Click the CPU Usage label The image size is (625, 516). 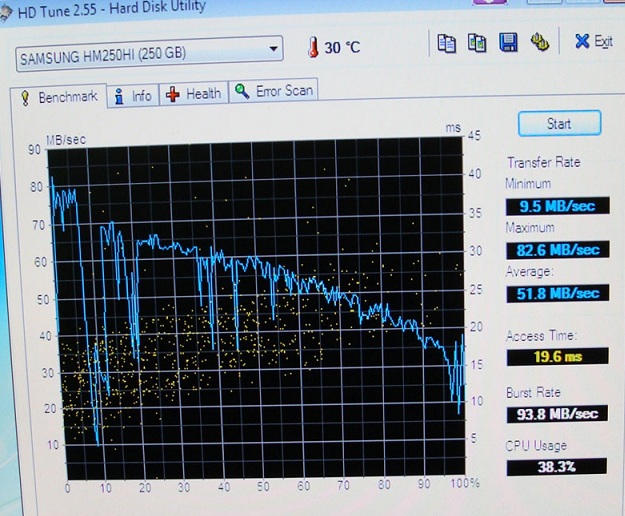click(x=536, y=445)
